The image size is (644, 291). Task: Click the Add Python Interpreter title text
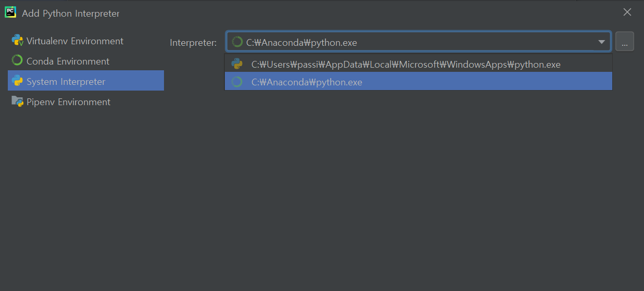pos(71,14)
